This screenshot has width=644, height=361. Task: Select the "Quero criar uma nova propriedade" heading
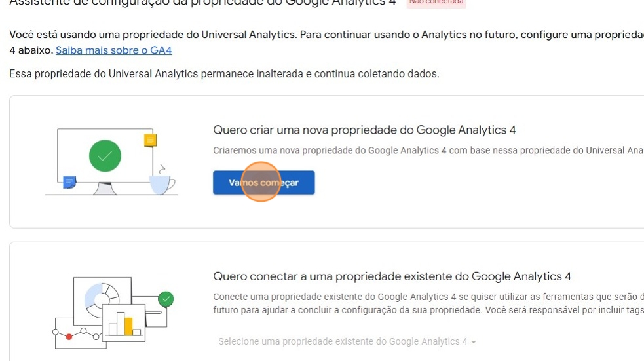(365, 130)
